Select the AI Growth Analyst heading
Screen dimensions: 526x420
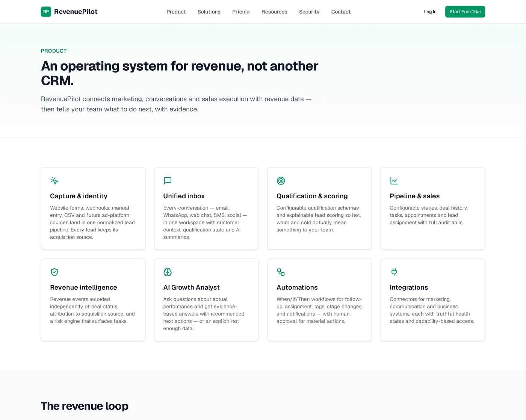[192, 287]
